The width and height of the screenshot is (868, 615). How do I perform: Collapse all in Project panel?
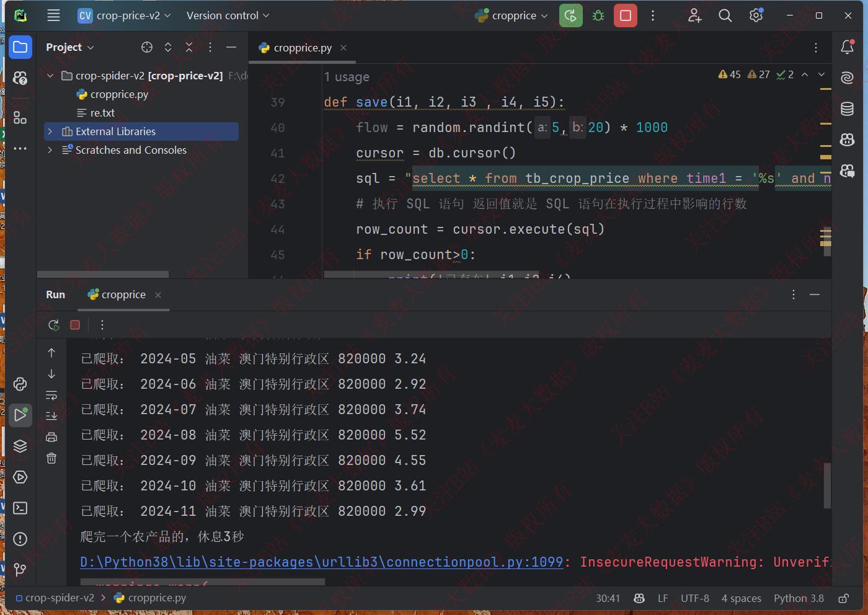pos(189,47)
